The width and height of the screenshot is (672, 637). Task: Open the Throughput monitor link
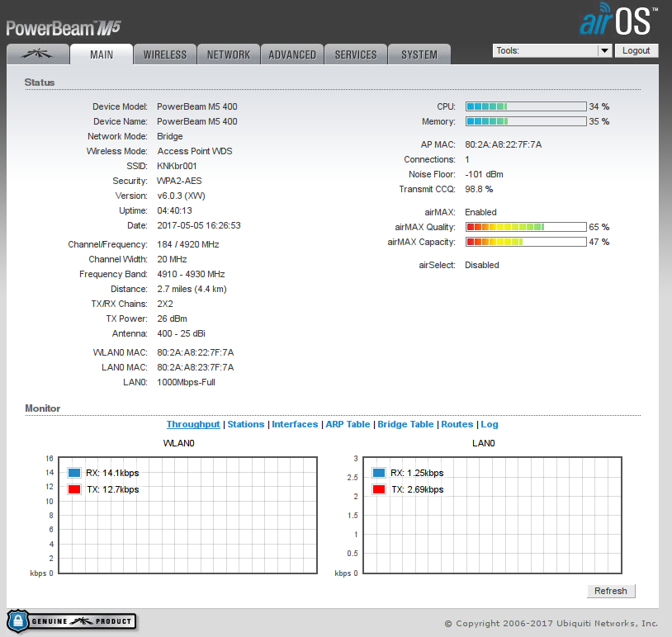pos(193,424)
